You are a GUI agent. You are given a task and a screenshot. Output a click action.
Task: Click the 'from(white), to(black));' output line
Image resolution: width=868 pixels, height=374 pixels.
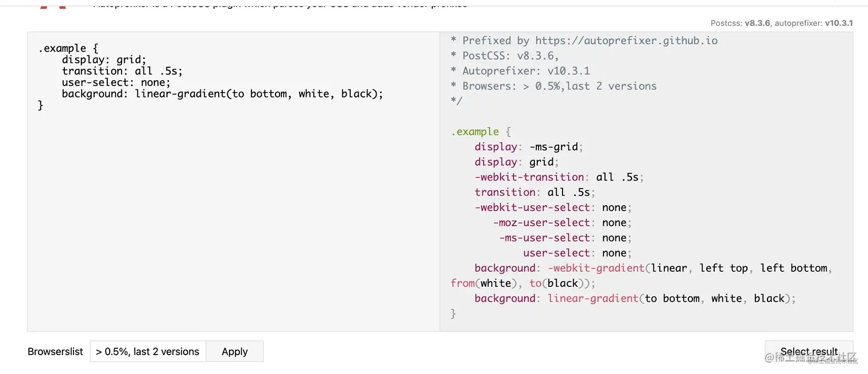(523, 283)
